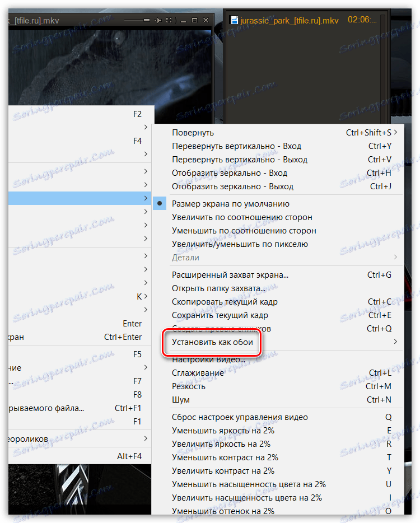Click the left menu row with shortcut F7
The height and width of the screenshot is (523, 420).
80,381
